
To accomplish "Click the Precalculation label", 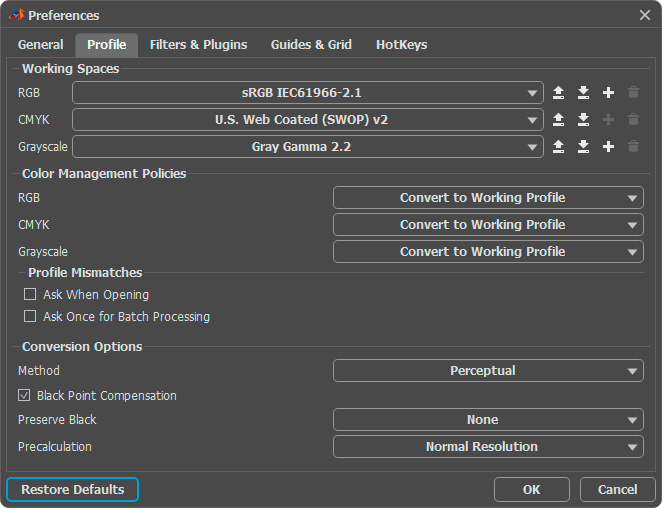I will pos(55,447).
